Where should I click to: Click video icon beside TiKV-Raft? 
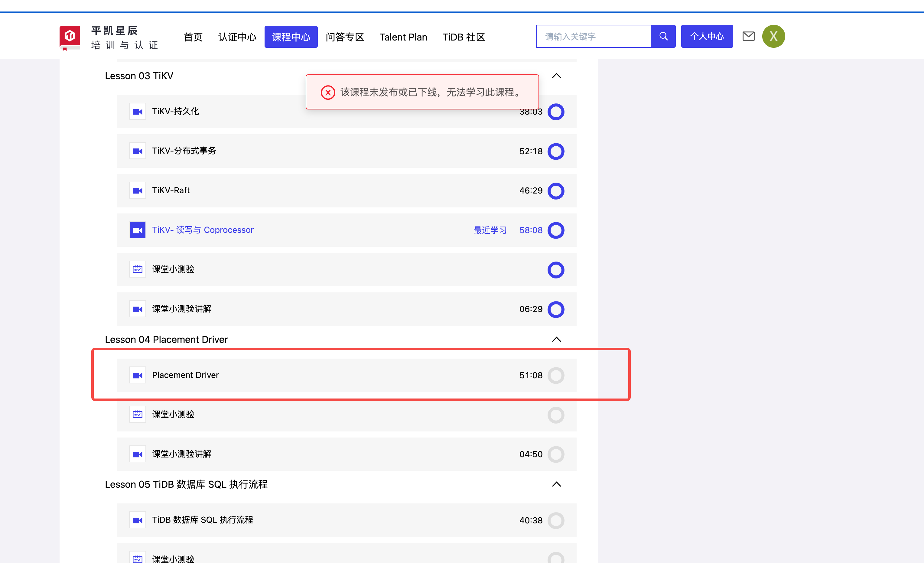(x=137, y=190)
